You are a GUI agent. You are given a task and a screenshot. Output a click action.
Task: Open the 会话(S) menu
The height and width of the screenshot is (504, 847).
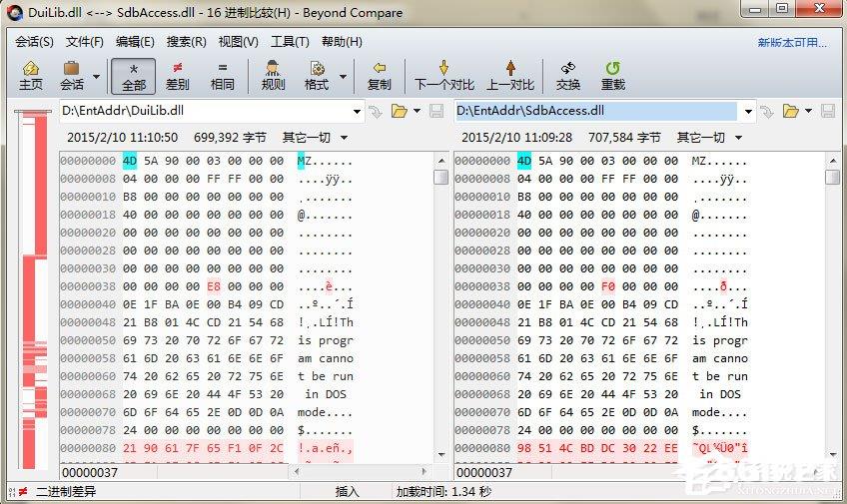point(34,42)
